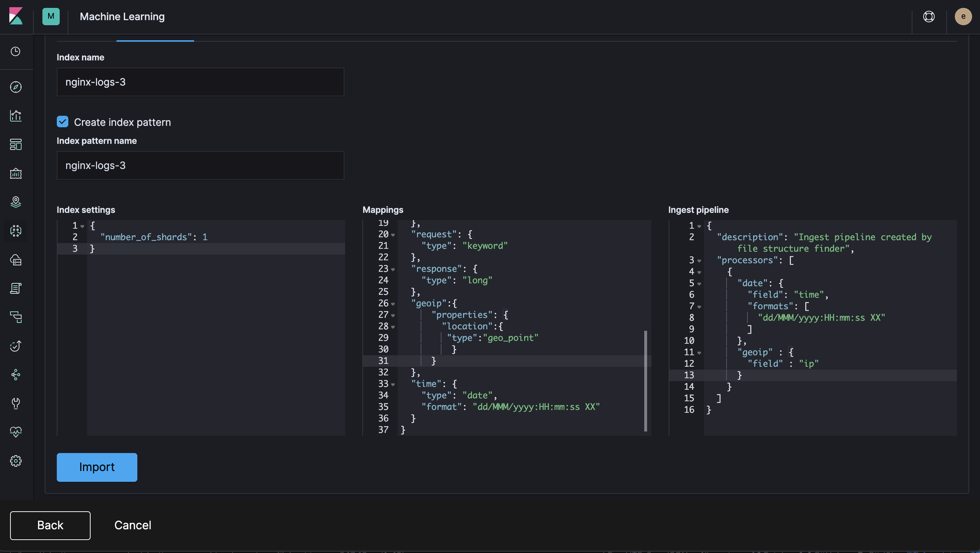Collapse "request" fold arrow at line 20
This screenshot has height=553, width=980.
coord(393,235)
